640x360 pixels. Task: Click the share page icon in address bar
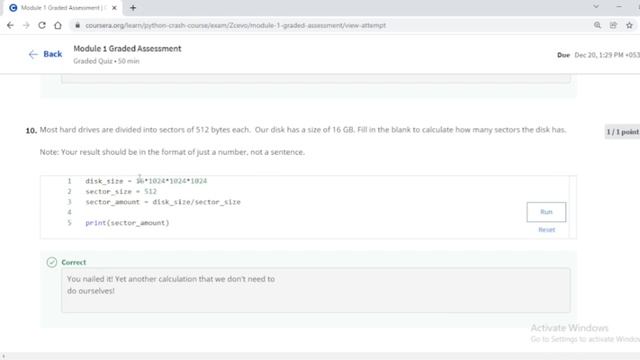click(x=613, y=25)
